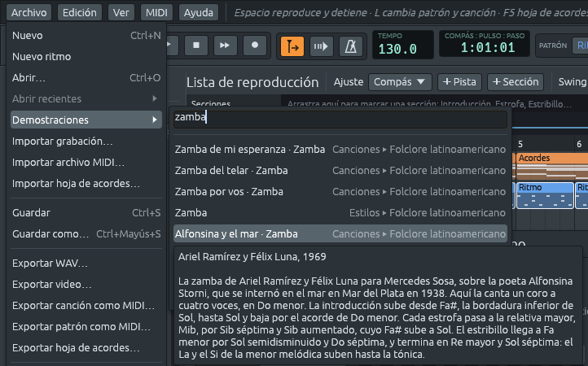Open the Ver menu

tap(121, 12)
